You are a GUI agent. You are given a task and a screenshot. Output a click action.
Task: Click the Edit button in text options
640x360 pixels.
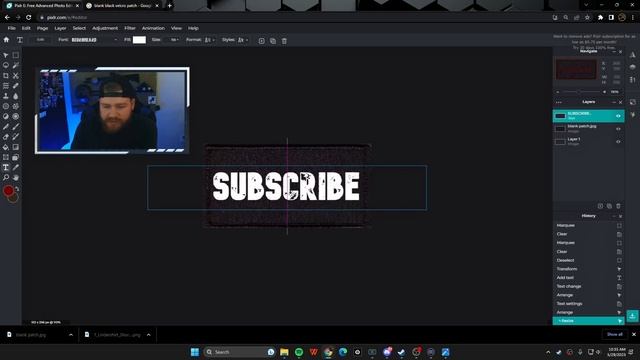pyautogui.click(x=40, y=40)
